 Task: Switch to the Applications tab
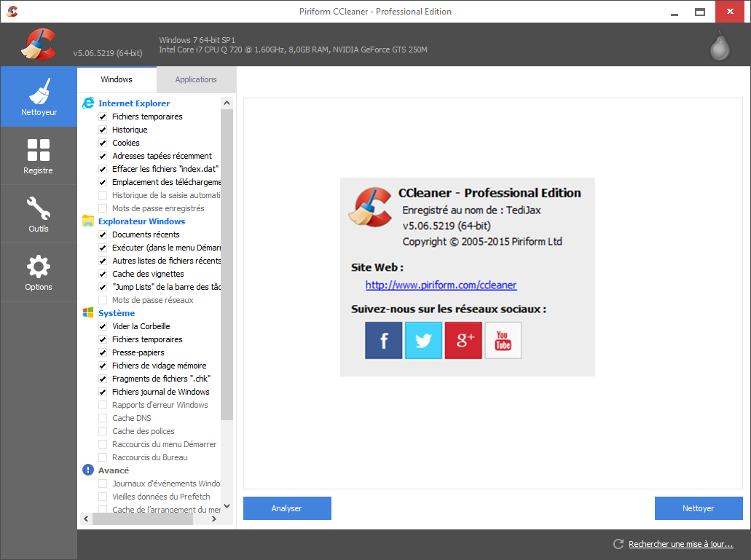pos(196,79)
